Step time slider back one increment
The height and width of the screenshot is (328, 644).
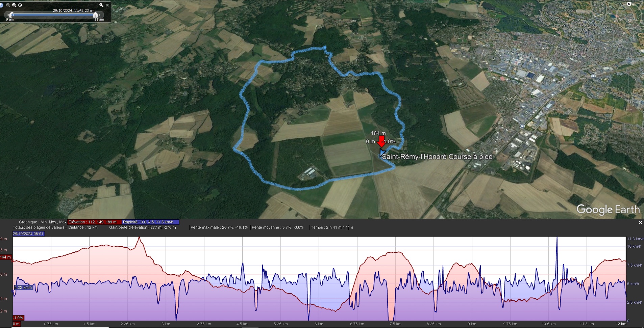coord(8,15)
